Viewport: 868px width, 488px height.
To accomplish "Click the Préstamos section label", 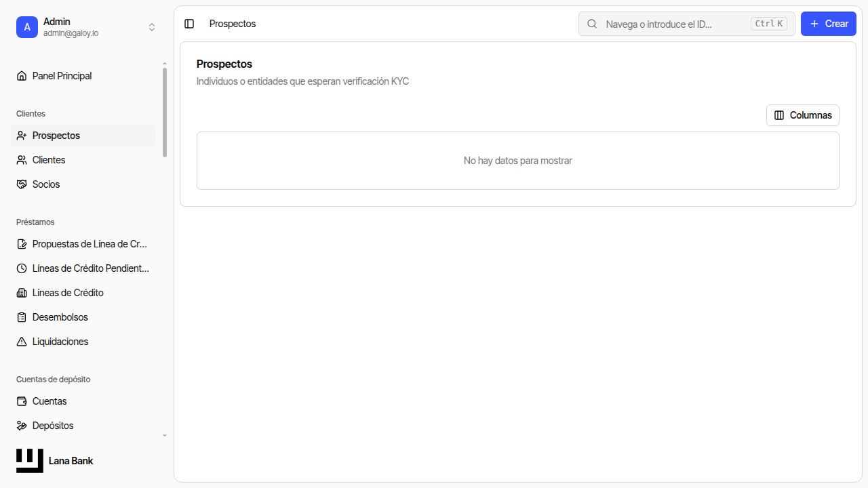I will [35, 222].
